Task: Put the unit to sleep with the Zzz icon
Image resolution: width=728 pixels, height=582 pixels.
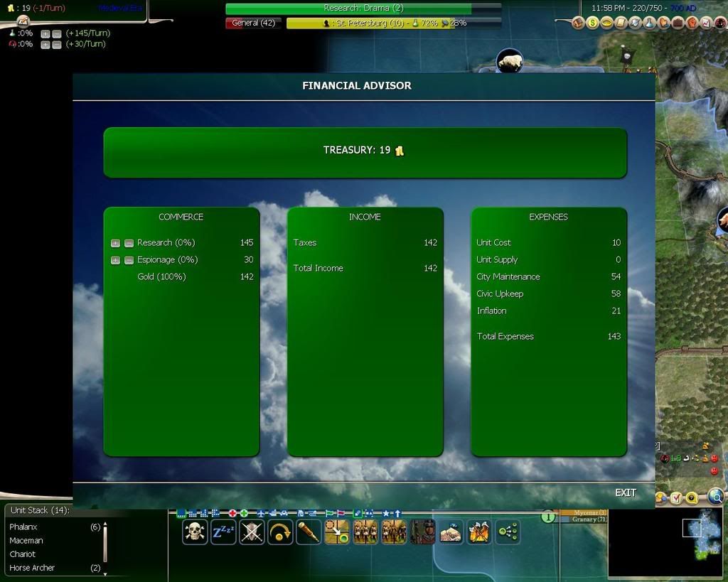Action: pos(223,531)
